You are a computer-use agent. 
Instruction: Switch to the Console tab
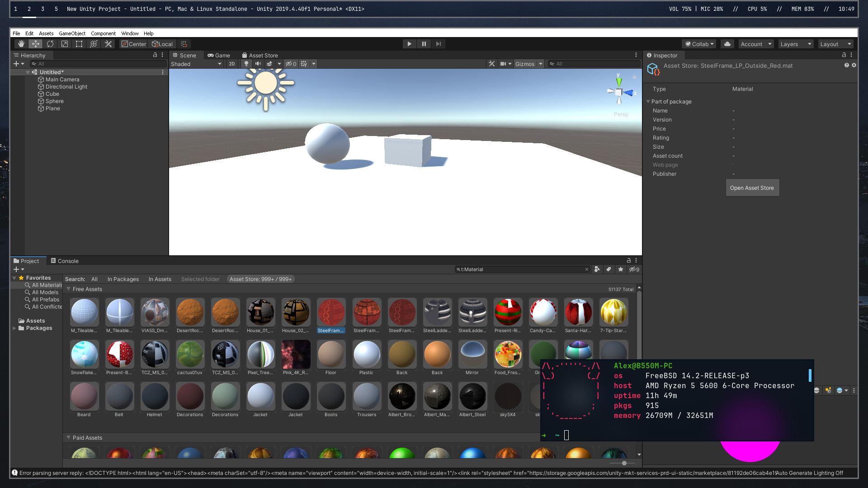[65, 261]
